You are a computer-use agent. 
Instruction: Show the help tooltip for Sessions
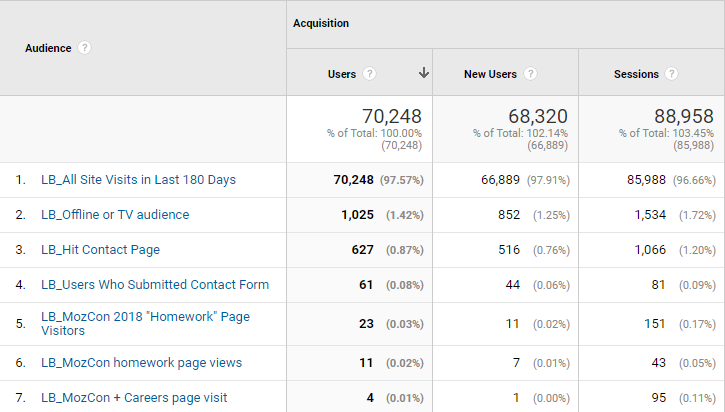(671, 74)
